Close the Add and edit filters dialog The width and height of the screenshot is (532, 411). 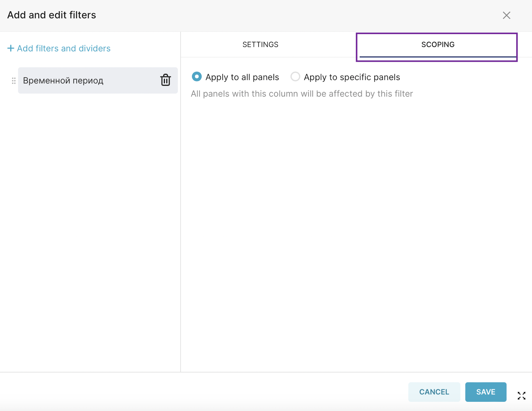[x=506, y=15]
